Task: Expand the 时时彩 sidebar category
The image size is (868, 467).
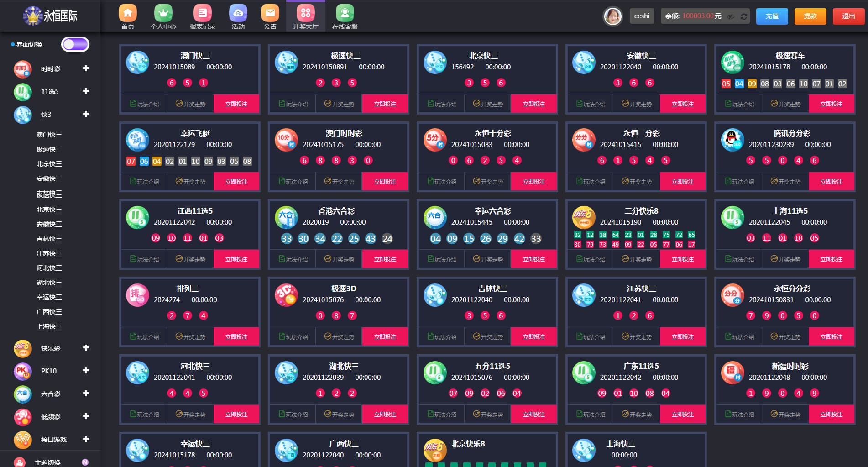Action: coord(85,68)
